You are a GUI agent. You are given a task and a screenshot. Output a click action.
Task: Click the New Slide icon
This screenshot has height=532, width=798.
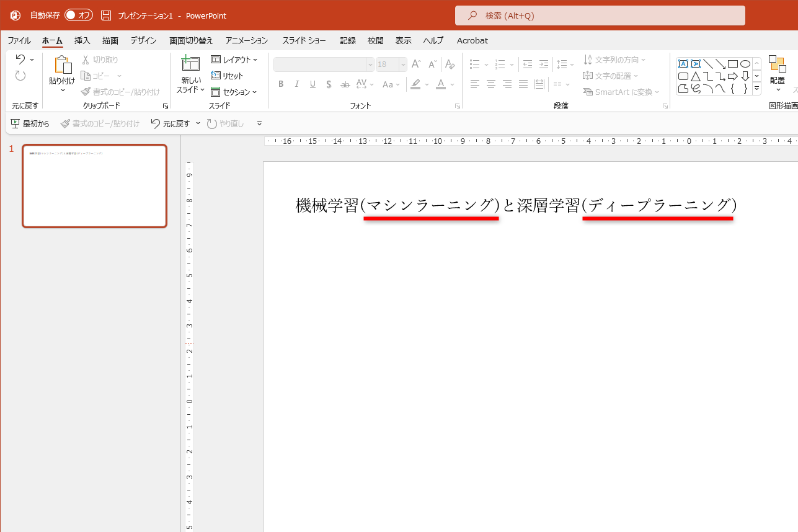[189, 64]
